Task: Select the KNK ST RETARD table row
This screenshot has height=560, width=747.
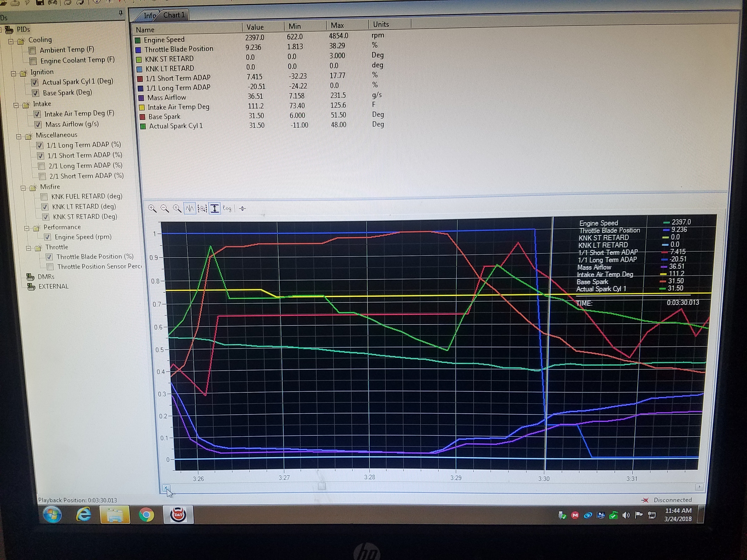Action: click(x=260, y=58)
